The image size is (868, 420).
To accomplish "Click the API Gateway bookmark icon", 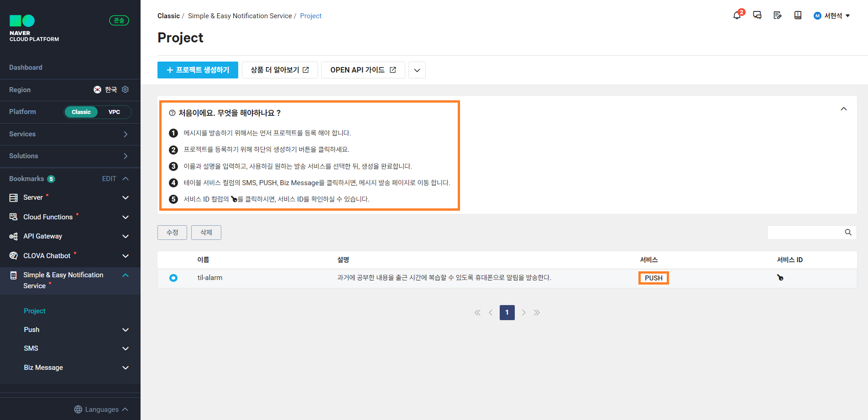I will point(14,236).
